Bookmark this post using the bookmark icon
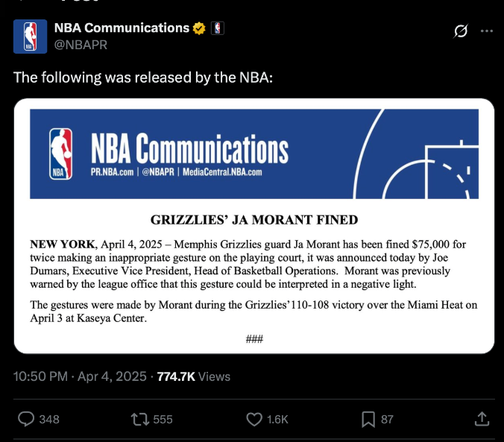Viewport: 504px width, 442px height. click(x=368, y=419)
